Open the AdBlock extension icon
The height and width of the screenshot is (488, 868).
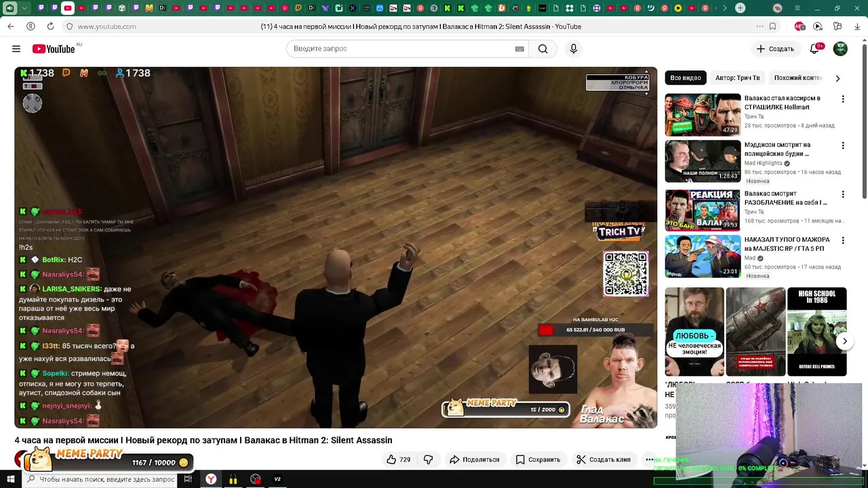[x=800, y=26]
